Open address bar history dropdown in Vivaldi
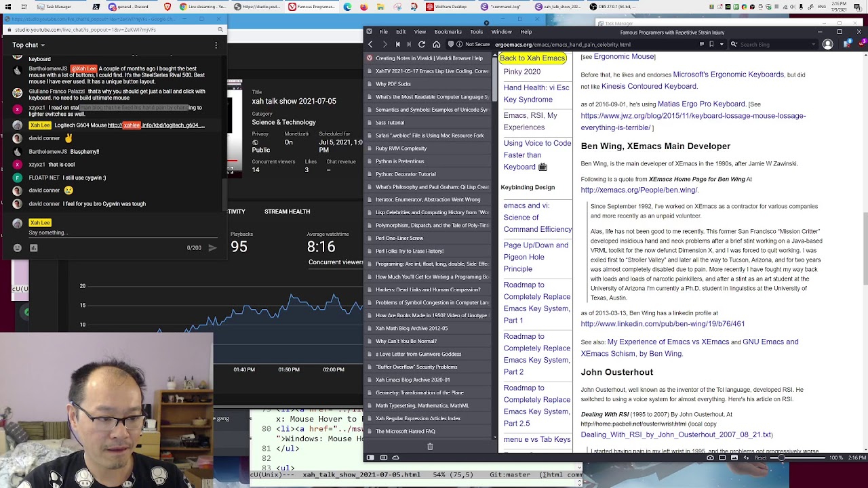 (x=722, y=44)
